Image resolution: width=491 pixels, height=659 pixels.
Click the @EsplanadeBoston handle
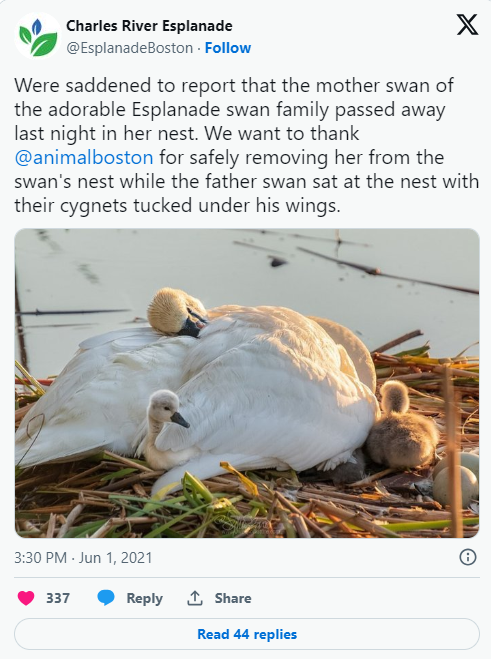pyautogui.click(x=129, y=48)
